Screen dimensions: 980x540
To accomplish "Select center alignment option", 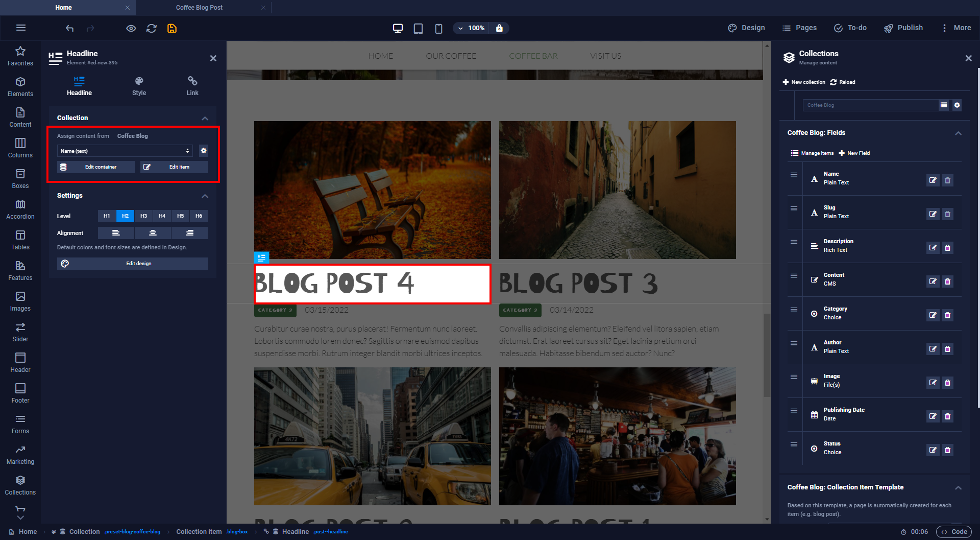I will pyautogui.click(x=153, y=233).
